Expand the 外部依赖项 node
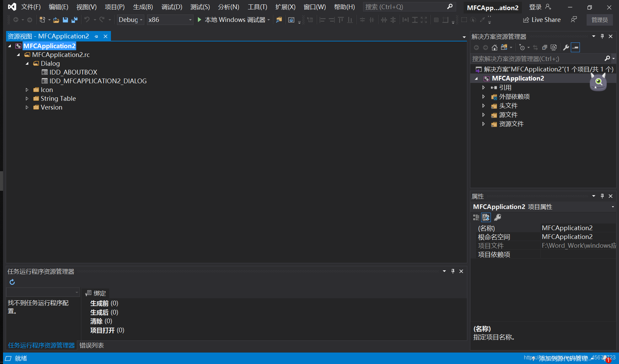Viewport: 619px width, 364px height. coord(483,97)
